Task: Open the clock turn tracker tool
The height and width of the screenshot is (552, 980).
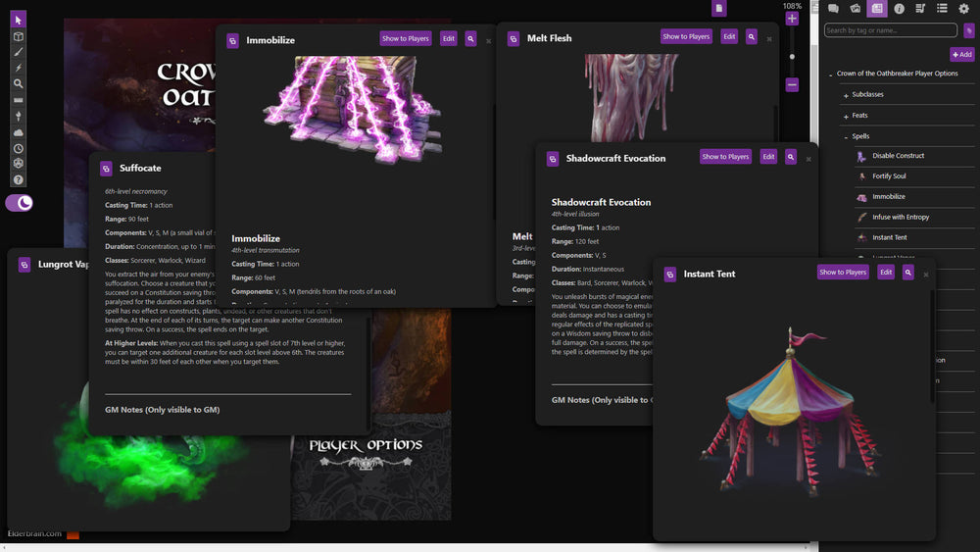Action: pos(18,148)
